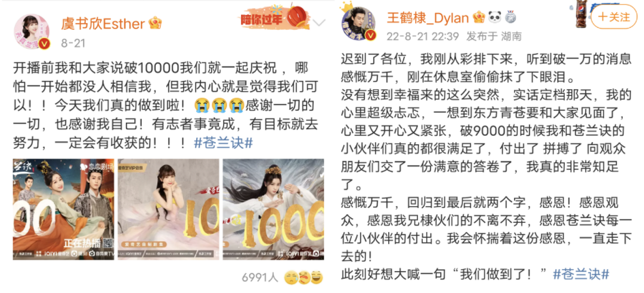Open #苍兰诀# hashtag in Dylan's post

click(581, 274)
